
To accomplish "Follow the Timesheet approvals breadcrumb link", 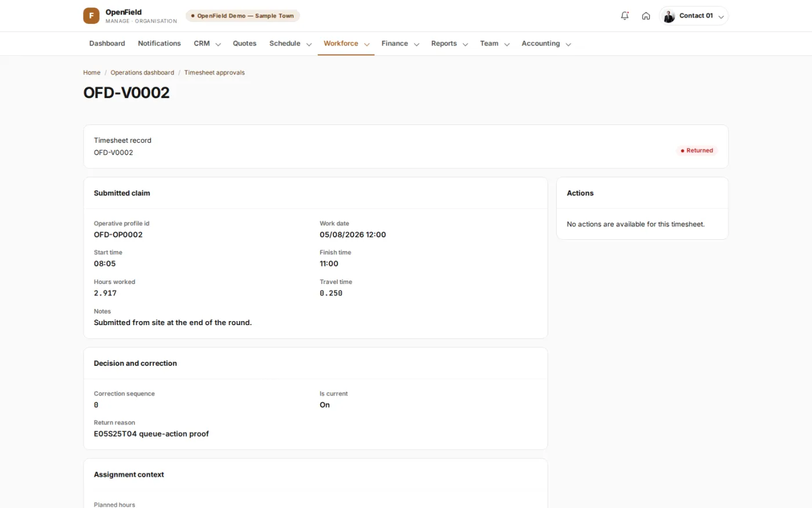I will coord(215,73).
